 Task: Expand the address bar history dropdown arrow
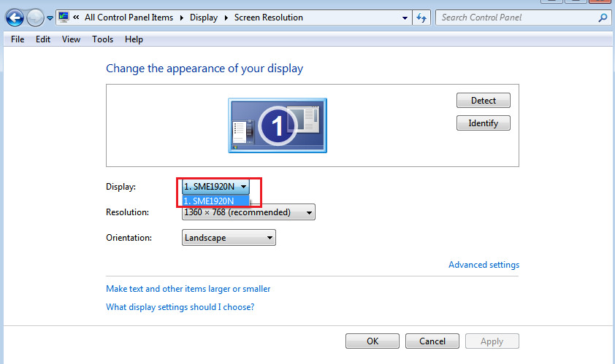[x=405, y=18]
